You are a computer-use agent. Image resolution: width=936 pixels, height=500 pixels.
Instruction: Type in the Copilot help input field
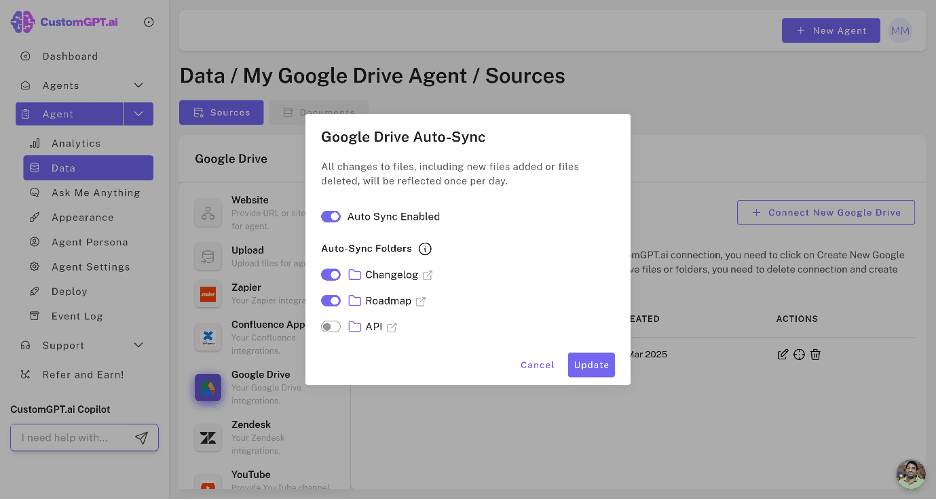point(70,438)
